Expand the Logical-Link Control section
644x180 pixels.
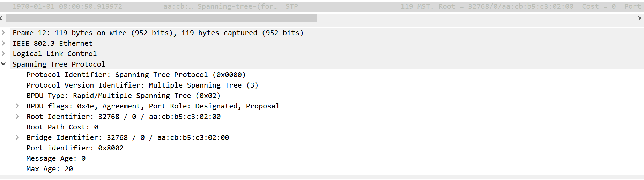[x=3, y=54]
